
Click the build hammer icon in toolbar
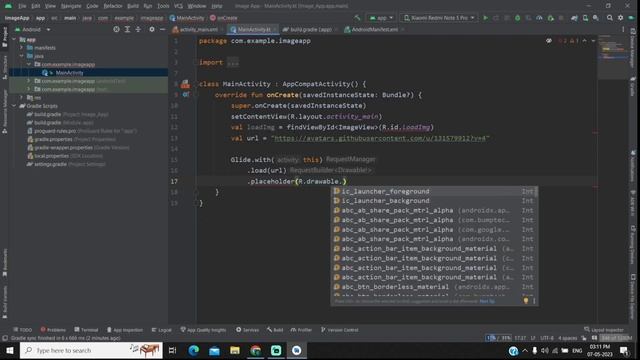click(x=358, y=18)
